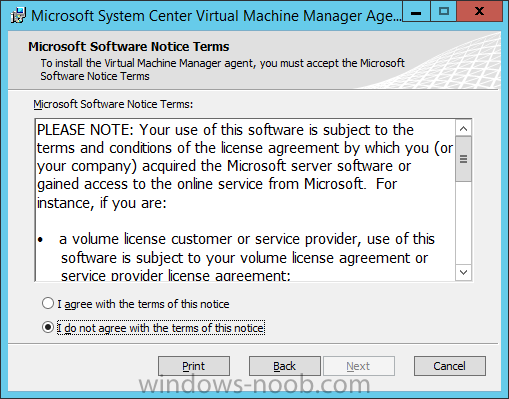Select I do not agree radio button
This screenshot has height=399, width=509.
[48, 327]
